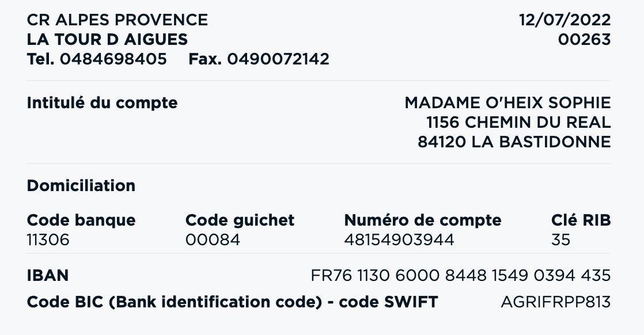
Task: Click the account holder name line
Action: coord(507,102)
